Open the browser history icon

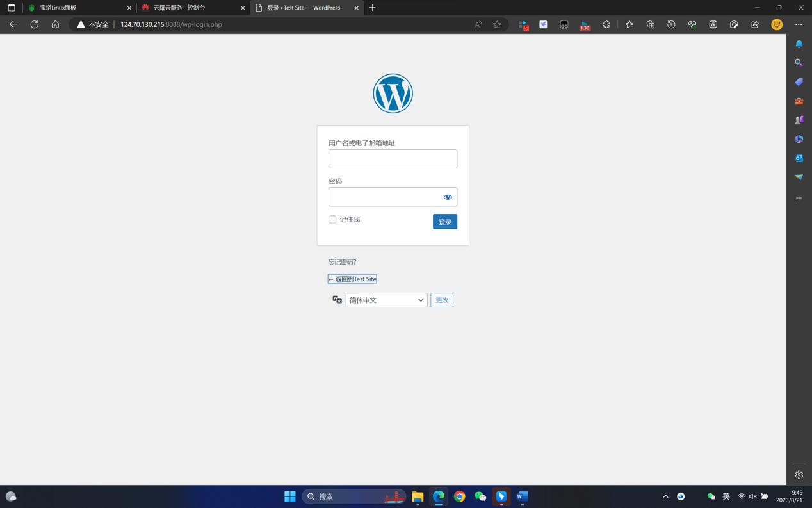pyautogui.click(x=671, y=24)
